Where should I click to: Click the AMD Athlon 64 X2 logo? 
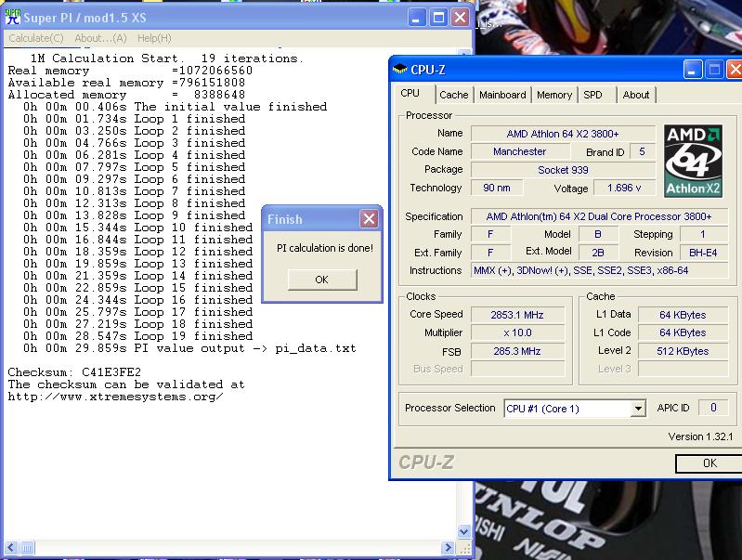click(693, 161)
